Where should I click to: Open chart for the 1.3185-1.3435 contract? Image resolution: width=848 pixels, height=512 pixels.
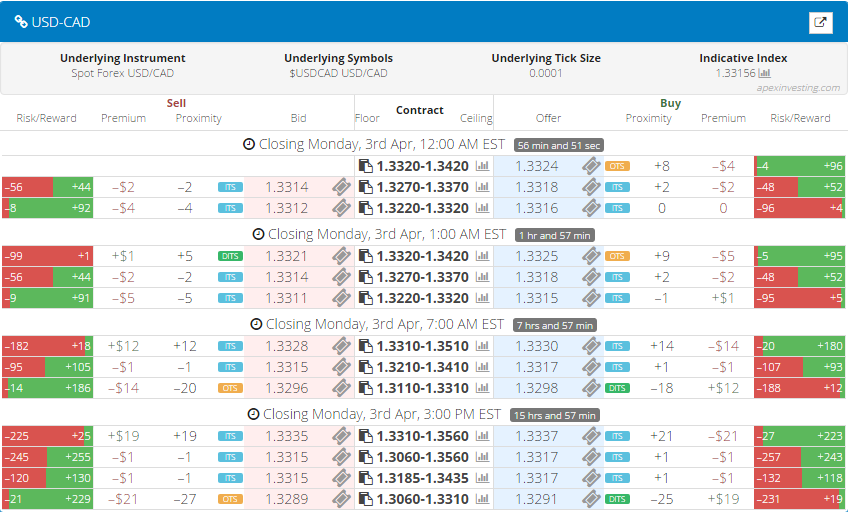coord(482,478)
